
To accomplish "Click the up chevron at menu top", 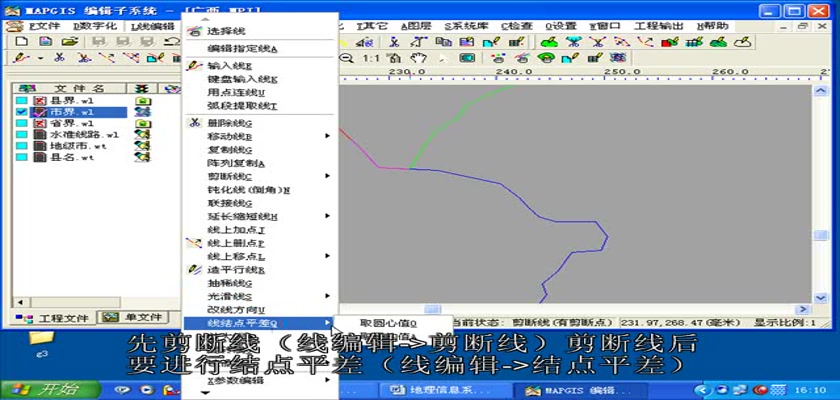I will [x=206, y=19].
